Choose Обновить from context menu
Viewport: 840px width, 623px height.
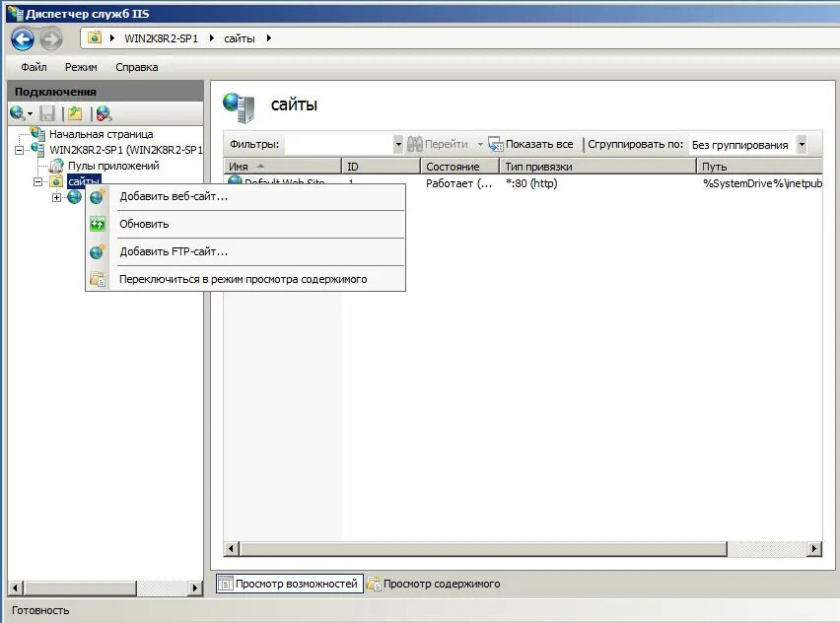[245, 224]
